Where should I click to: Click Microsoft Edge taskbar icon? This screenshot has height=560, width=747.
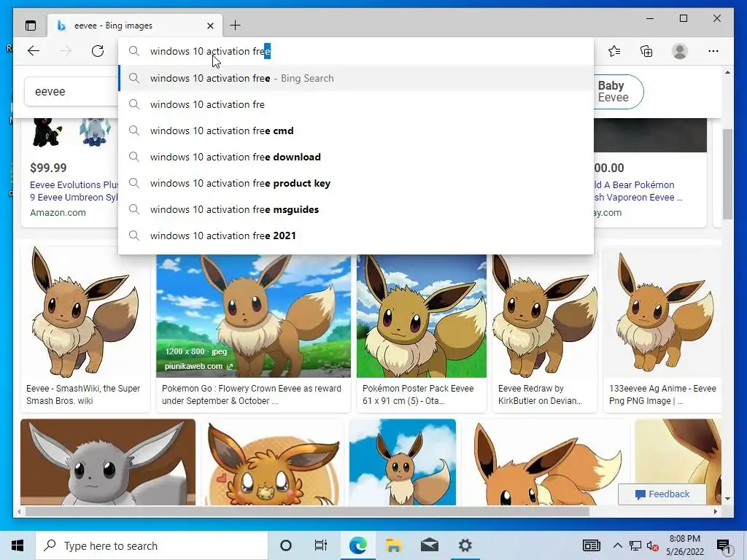(x=357, y=545)
